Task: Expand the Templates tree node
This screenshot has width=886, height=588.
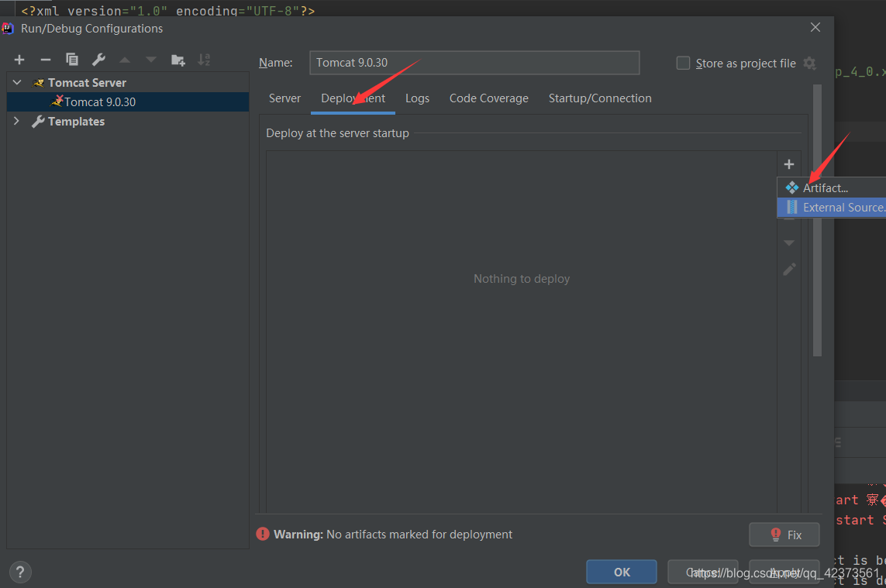Action: pos(16,121)
